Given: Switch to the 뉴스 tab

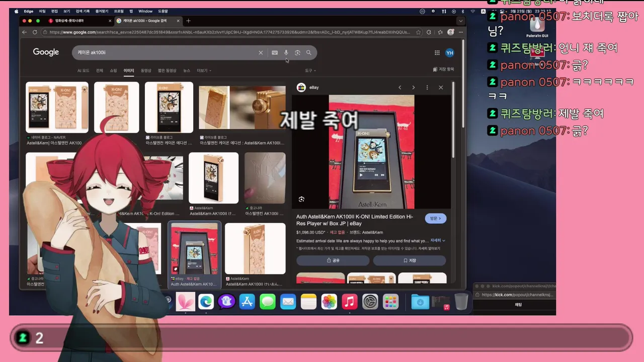Looking at the screenshot, I should point(187,70).
